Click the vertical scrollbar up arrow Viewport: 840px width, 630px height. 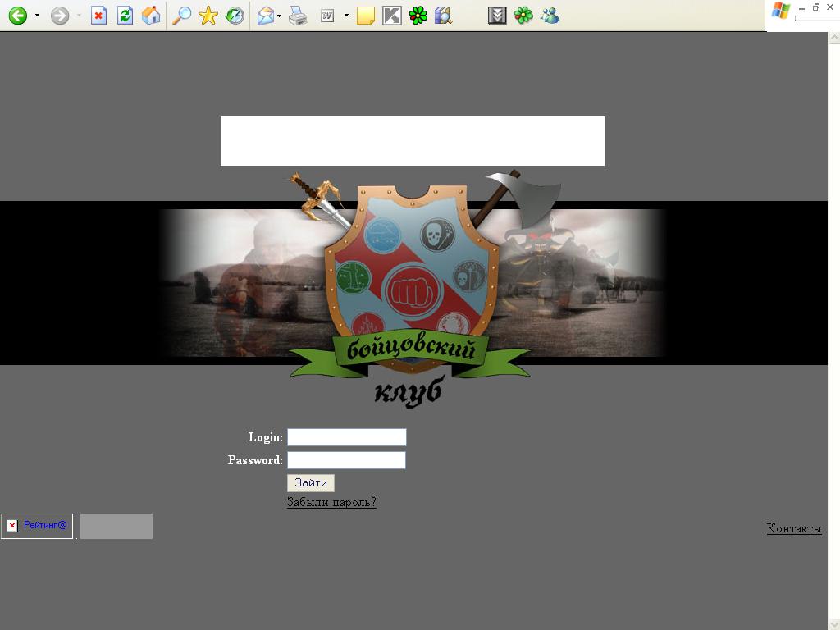click(x=834, y=38)
